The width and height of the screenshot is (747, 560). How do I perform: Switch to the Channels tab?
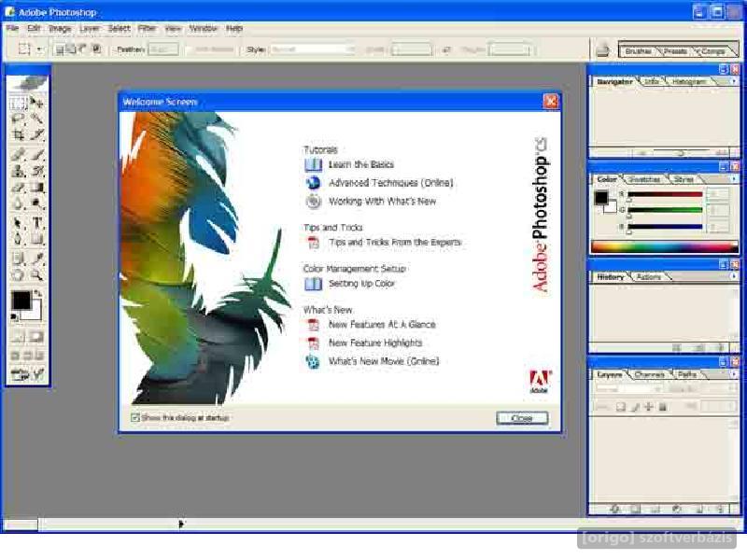coord(649,375)
